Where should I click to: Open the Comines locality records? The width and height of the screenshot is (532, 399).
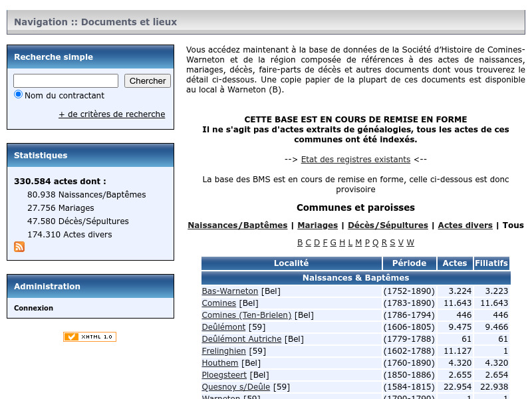coord(218,303)
